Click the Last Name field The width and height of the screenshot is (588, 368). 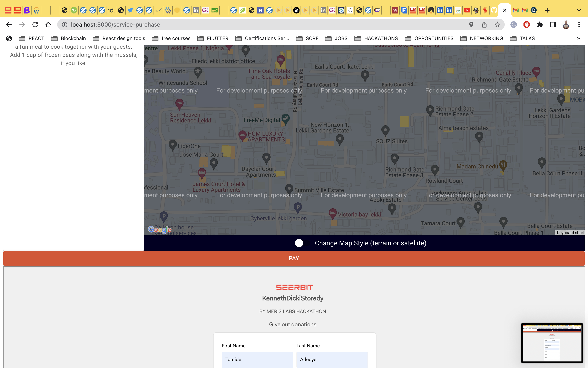coord(332,359)
